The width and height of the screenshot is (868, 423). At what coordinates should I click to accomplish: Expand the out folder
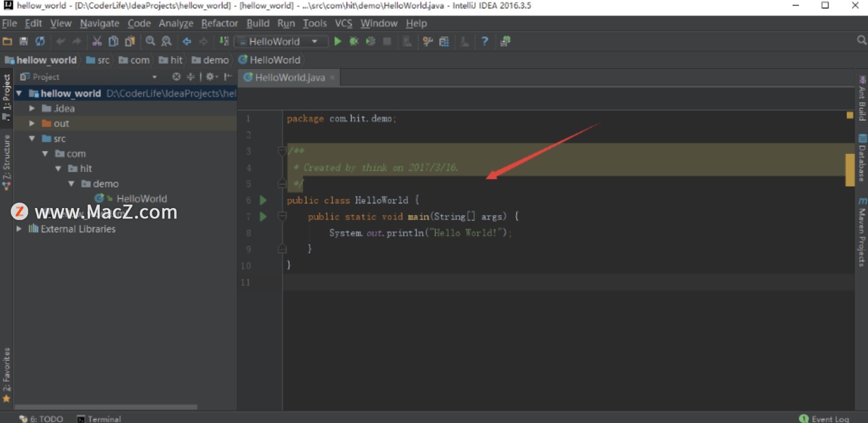coord(32,123)
